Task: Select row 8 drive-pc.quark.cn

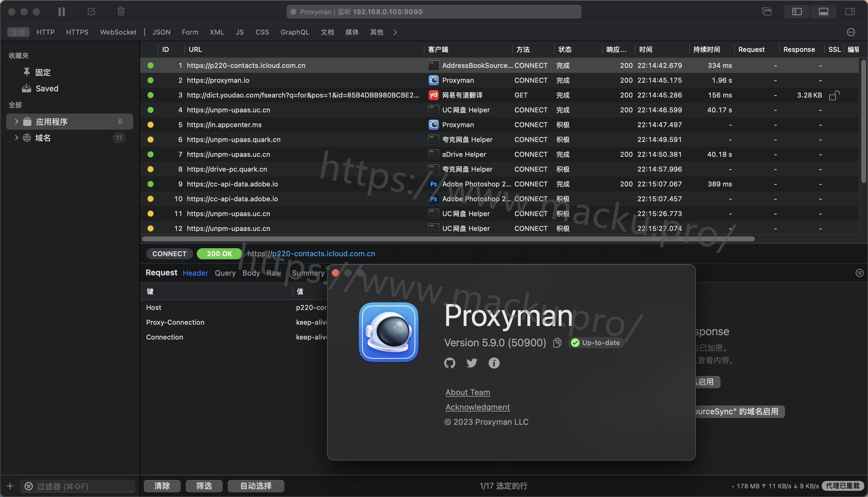Action: pyautogui.click(x=499, y=169)
